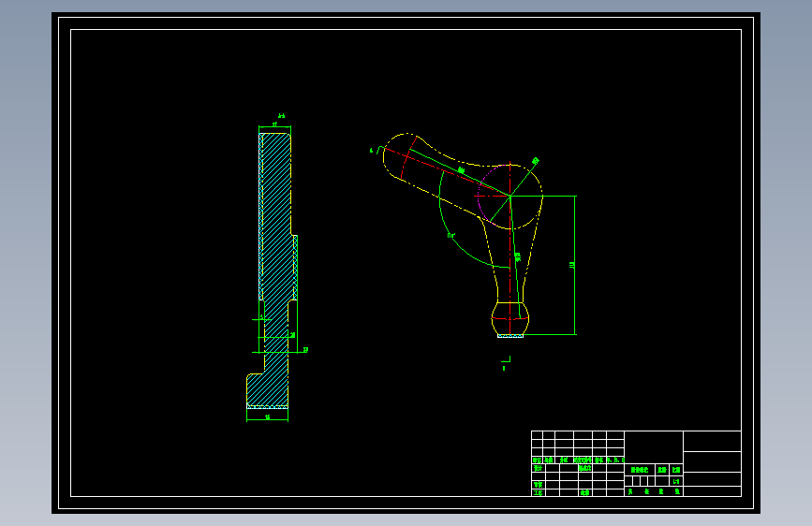Click the radius dimension leader at hub's upper right
This screenshot has height=526, width=812.
pyautogui.click(x=524, y=178)
